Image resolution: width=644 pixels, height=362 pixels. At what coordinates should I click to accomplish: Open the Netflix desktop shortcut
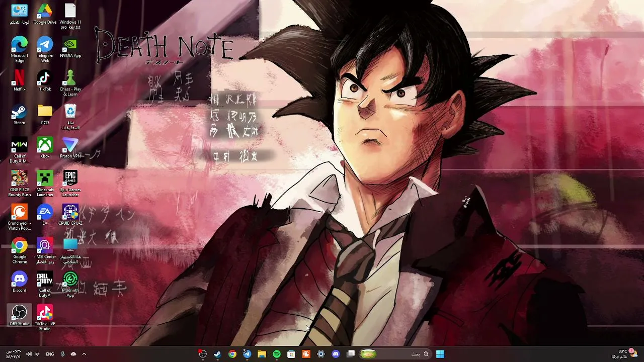19,81
